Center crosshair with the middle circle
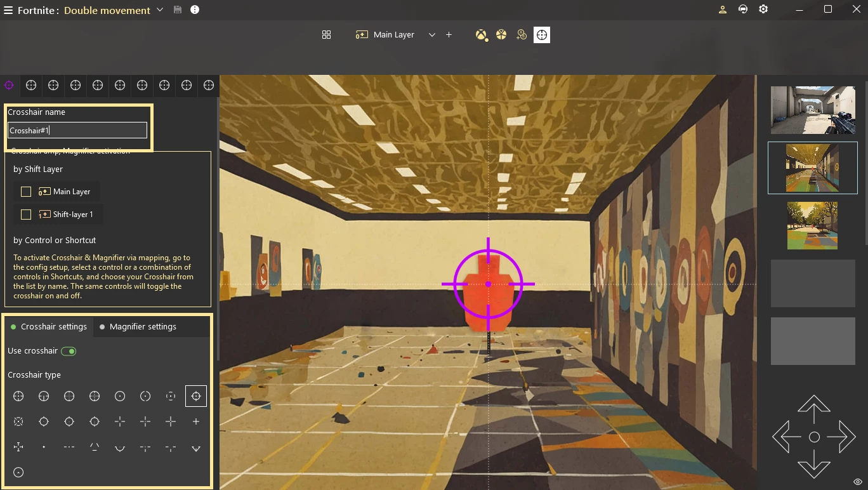Image resolution: width=868 pixels, height=490 pixels. [x=814, y=437]
